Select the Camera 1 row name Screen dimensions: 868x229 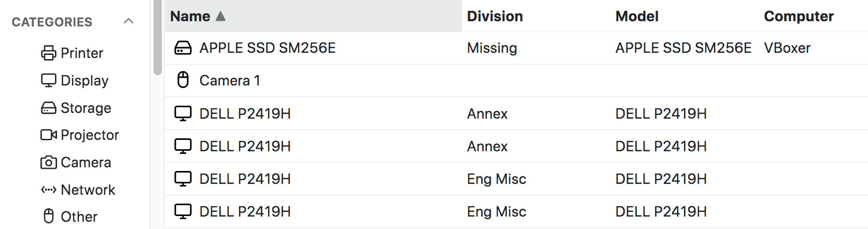click(x=230, y=80)
